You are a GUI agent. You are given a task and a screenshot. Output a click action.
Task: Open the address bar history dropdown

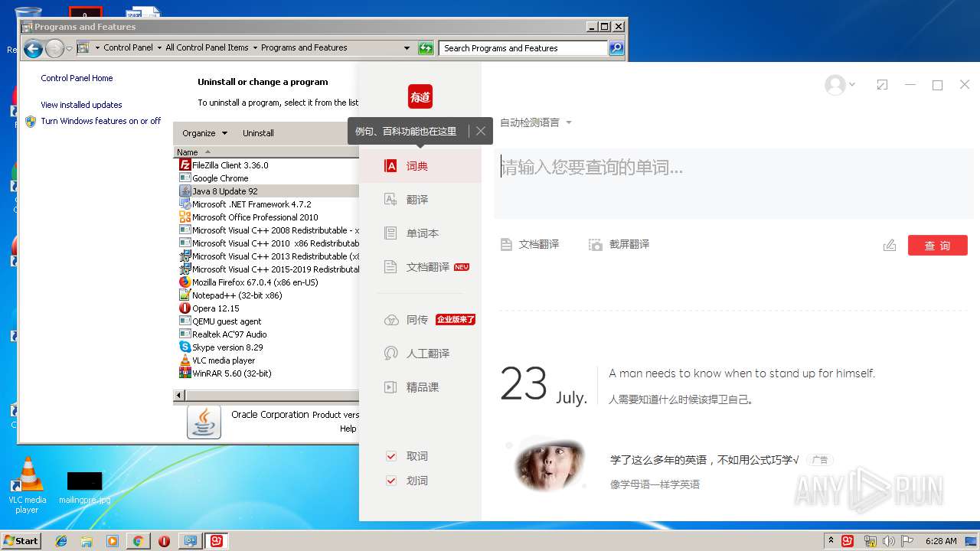coord(407,47)
